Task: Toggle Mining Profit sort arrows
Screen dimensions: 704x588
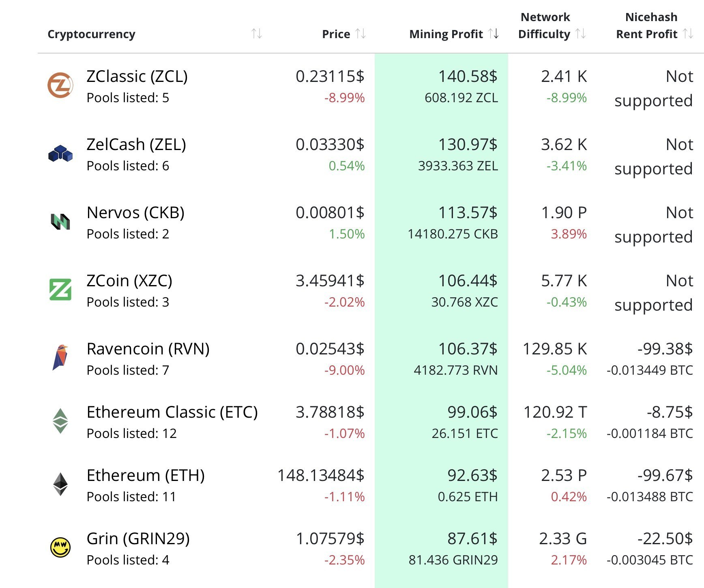Action: pos(494,34)
